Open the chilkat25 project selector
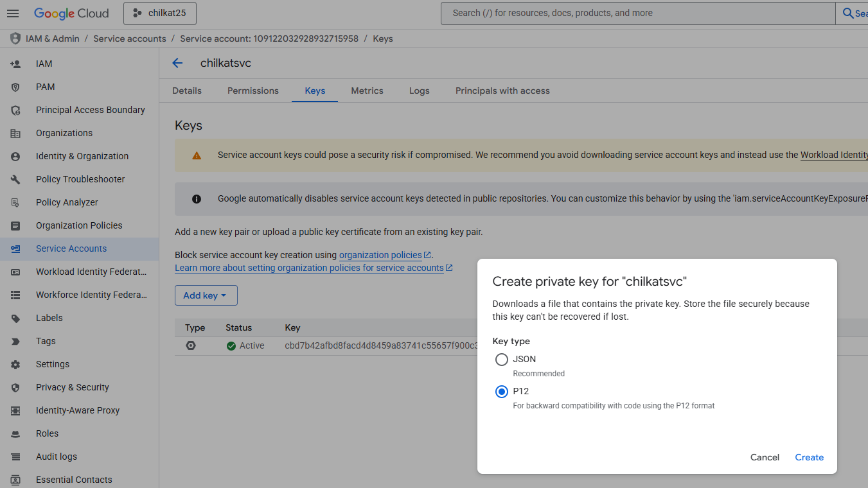This screenshot has height=488, width=868. click(x=160, y=13)
